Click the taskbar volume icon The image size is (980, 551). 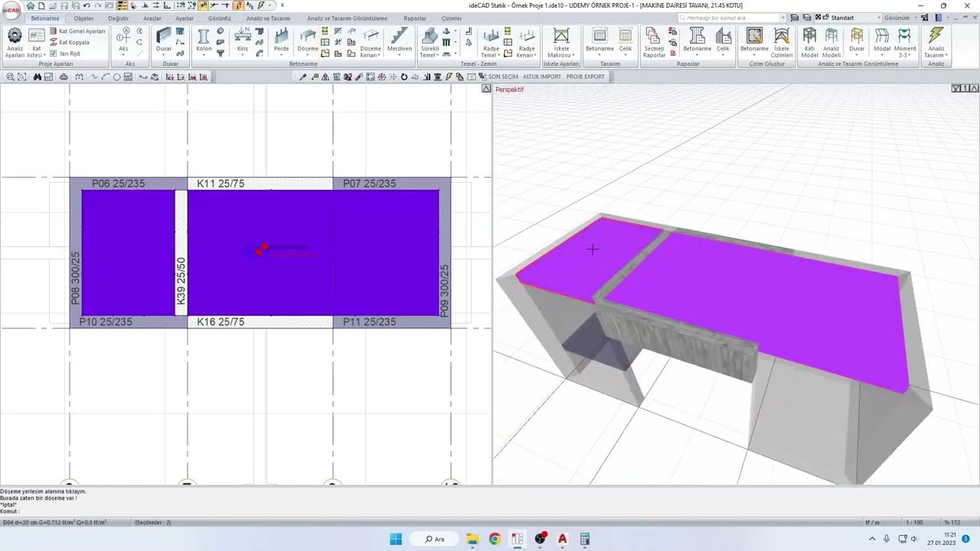914,539
